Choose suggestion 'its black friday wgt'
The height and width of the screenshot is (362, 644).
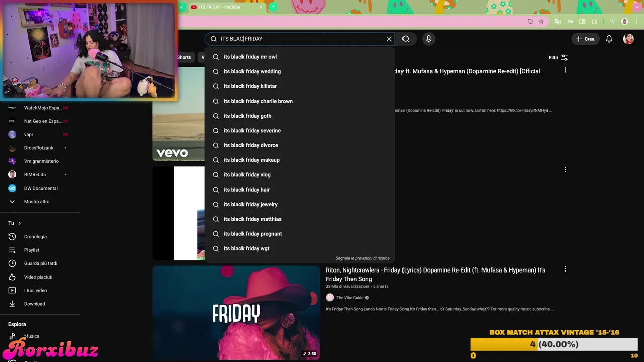click(300, 248)
